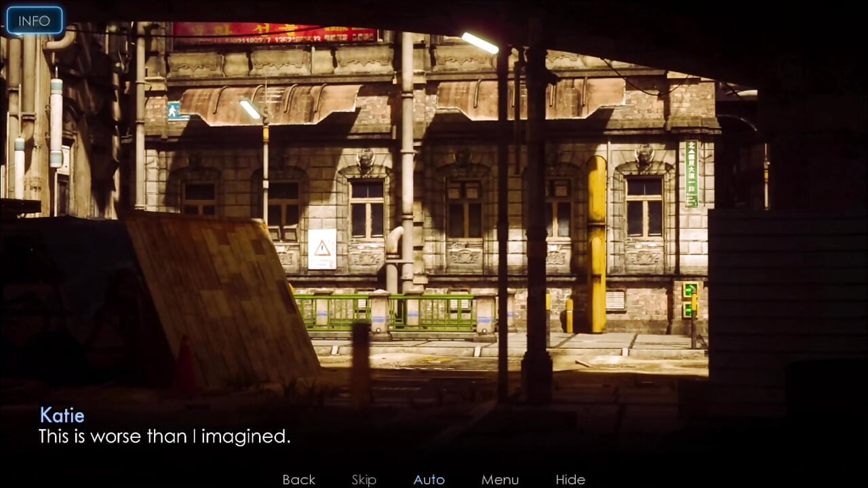Click the speaker name Katie
The width and height of the screenshot is (868, 488).
[x=62, y=415]
